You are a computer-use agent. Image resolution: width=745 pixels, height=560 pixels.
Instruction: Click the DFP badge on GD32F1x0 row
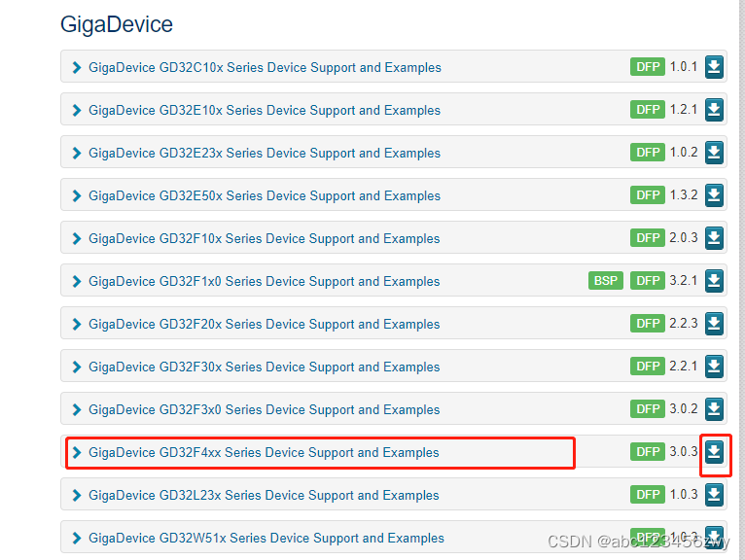point(648,281)
